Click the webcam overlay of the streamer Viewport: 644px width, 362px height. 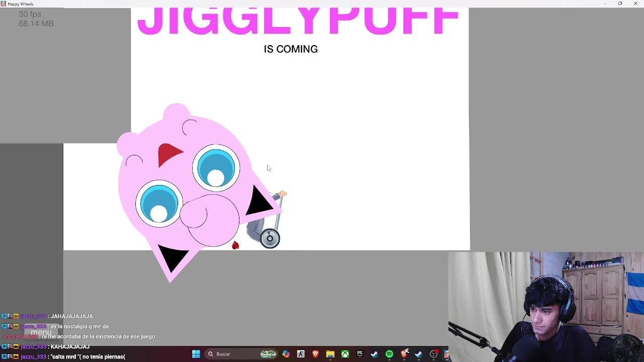(x=546, y=307)
